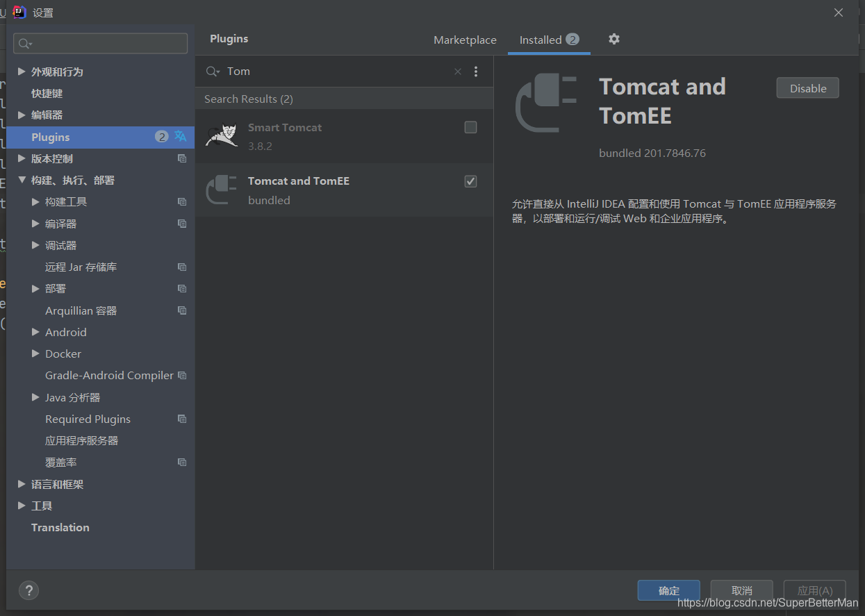This screenshot has height=616, width=865.
Task: Expand the Java 分析器 subtree
Action: pyautogui.click(x=36, y=397)
